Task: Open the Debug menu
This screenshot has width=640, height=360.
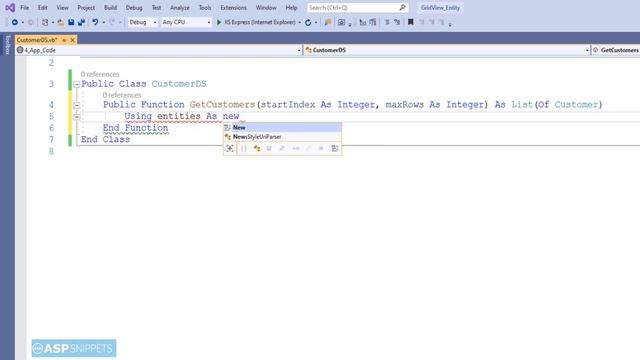Action: pos(134,8)
